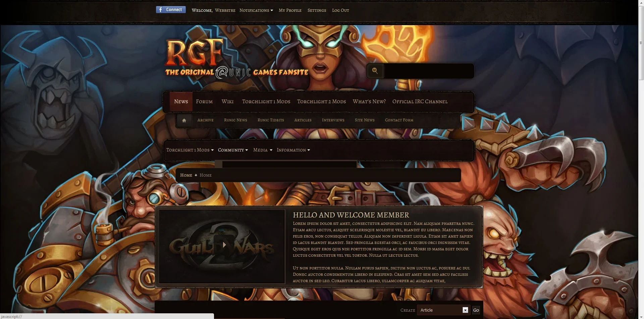The height and width of the screenshot is (319, 644).
Task: Click the Go button
Action: [x=476, y=310]
